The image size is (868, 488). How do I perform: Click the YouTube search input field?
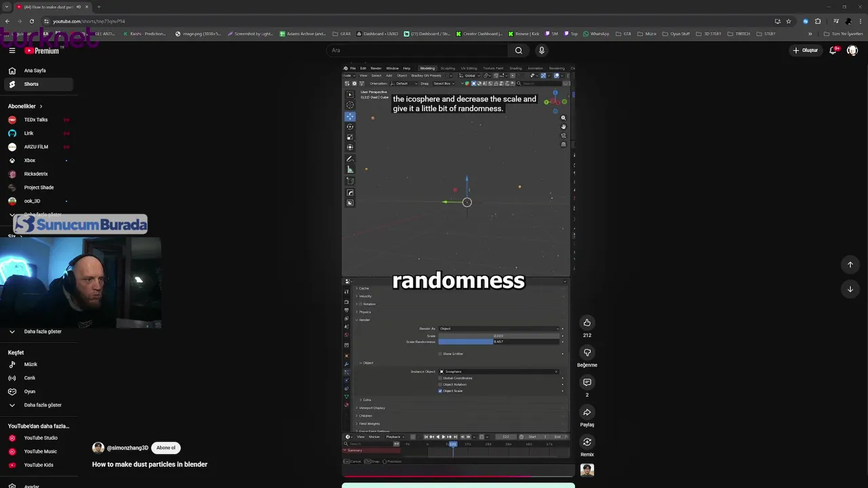tap(417, 50)
